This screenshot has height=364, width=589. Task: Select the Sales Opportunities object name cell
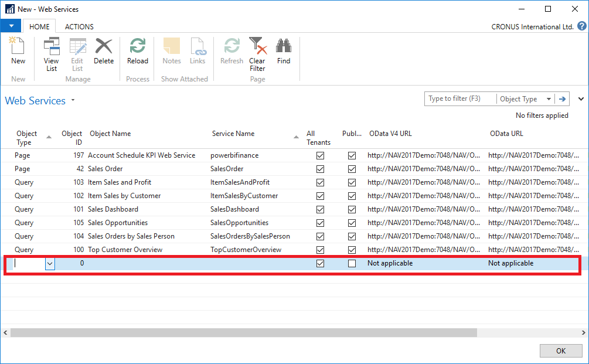point(118,223)
